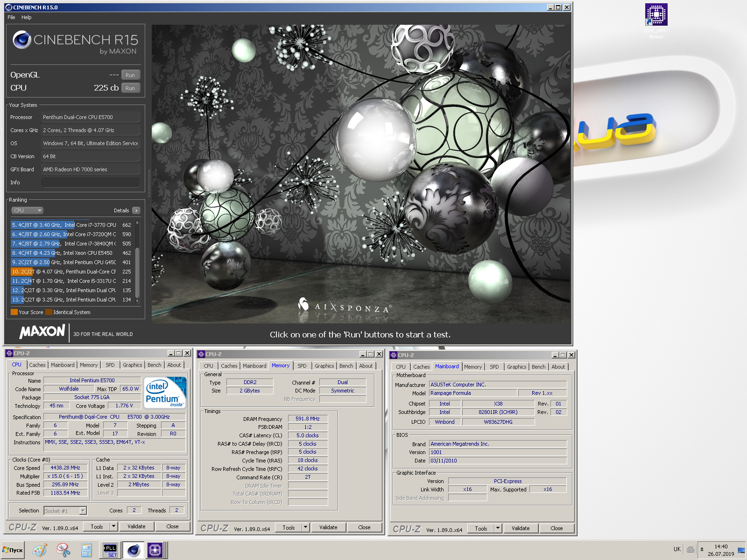This screenshot has height=560, width=747.
Task: Click the Info text field
Action: click(x=91, y=182)
